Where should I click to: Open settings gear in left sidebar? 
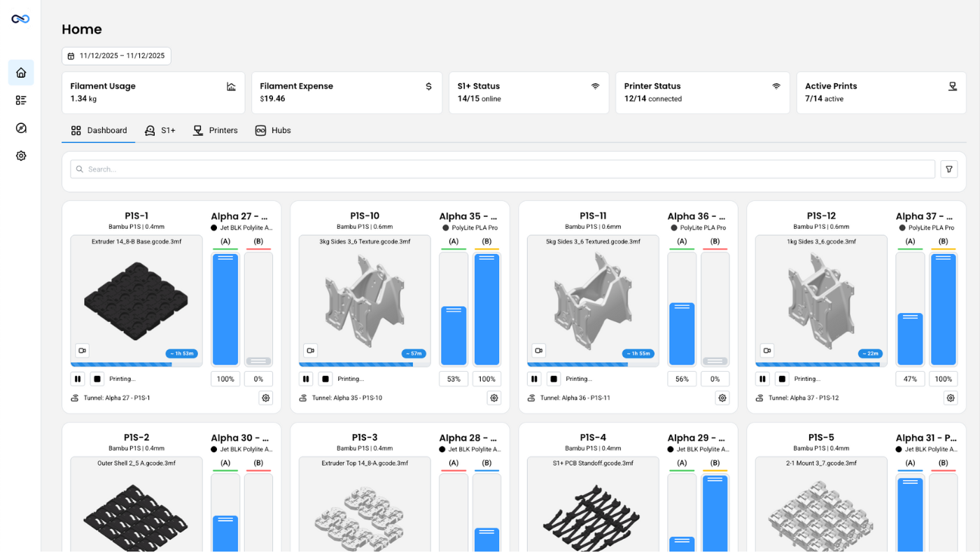click(x=21, y=156)
